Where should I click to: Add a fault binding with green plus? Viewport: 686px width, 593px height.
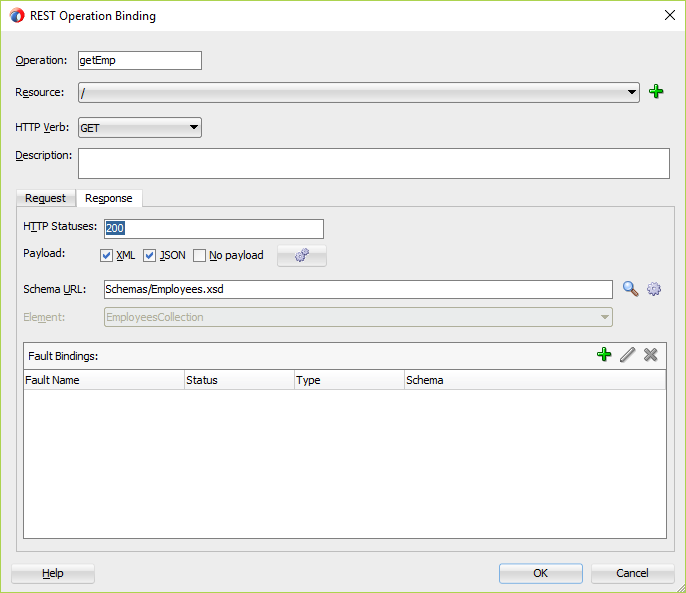[x=604, y=354]
